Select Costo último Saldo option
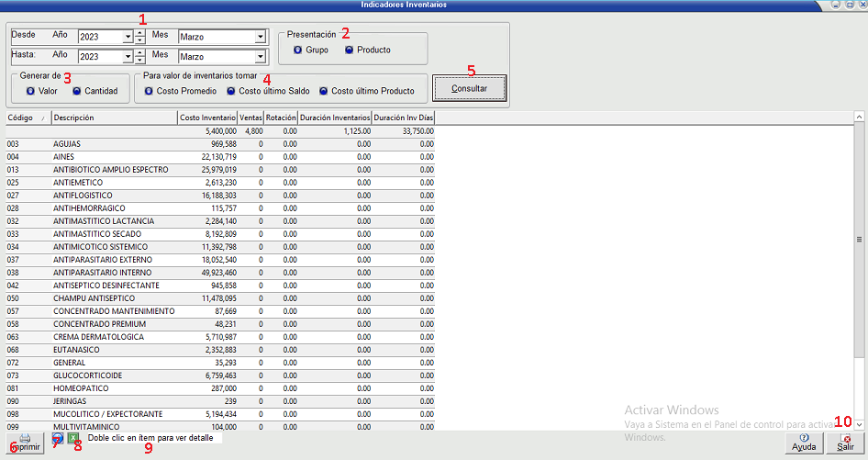The width and height of the screenshot is (868, 460). 231,91
